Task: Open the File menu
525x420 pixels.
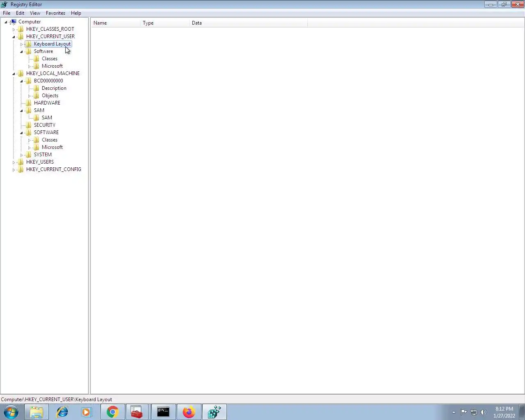Action: pos(7,13)
